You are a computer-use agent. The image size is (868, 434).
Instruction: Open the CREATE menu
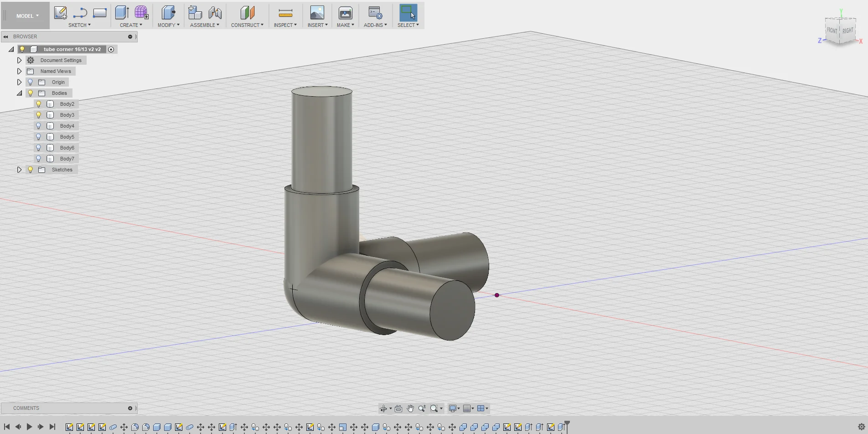pos(131,25)
